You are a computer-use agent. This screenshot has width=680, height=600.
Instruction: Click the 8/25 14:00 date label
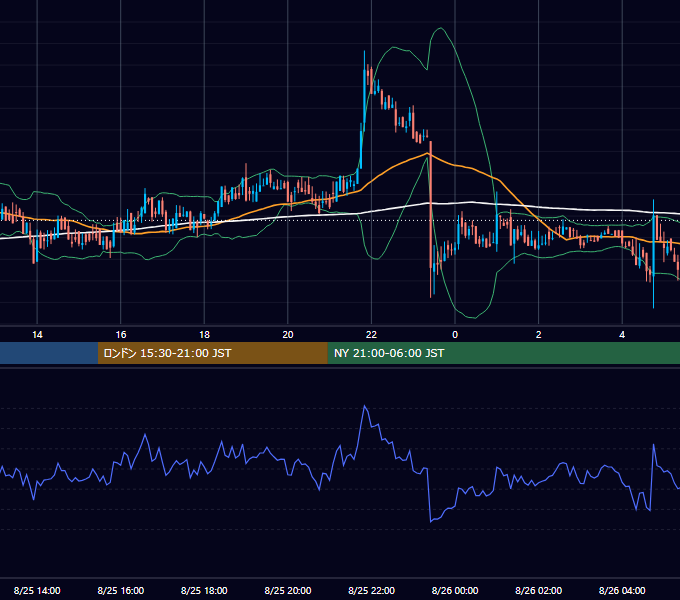[37, 590]
